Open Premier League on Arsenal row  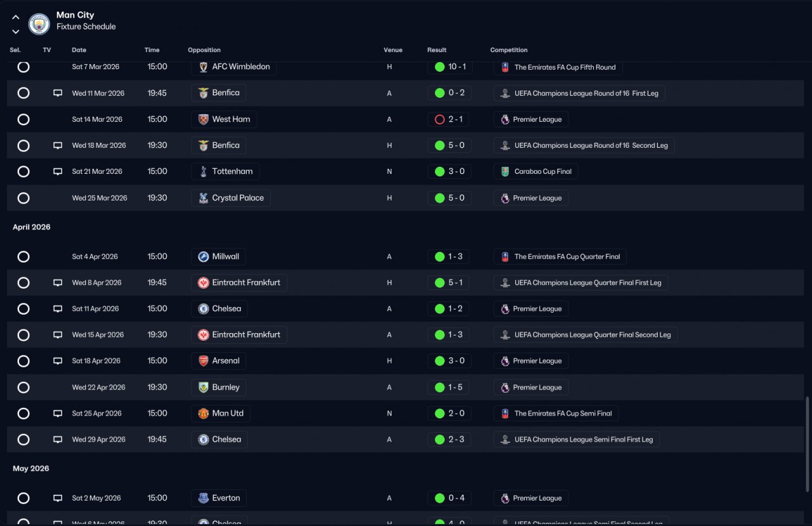(531, 361)
